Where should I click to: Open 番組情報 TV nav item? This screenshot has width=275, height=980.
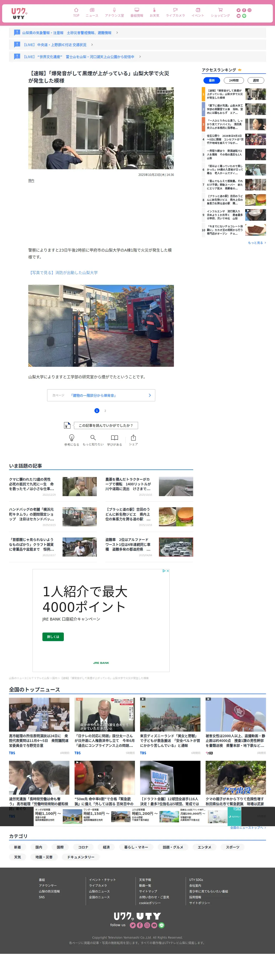pyautogui.click(x=137, y=13)
